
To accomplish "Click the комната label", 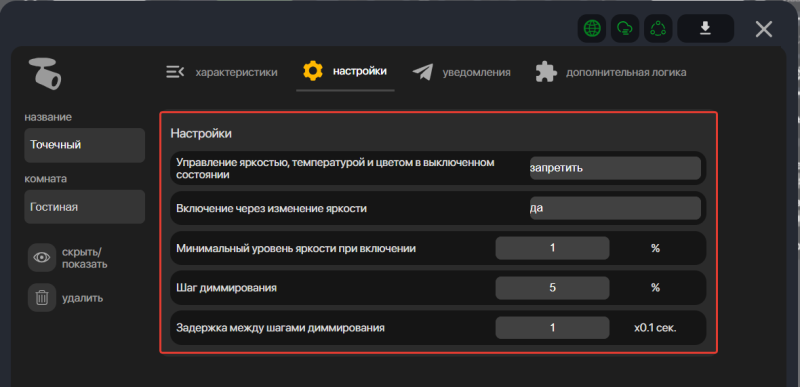I will [x=46, y=179].
